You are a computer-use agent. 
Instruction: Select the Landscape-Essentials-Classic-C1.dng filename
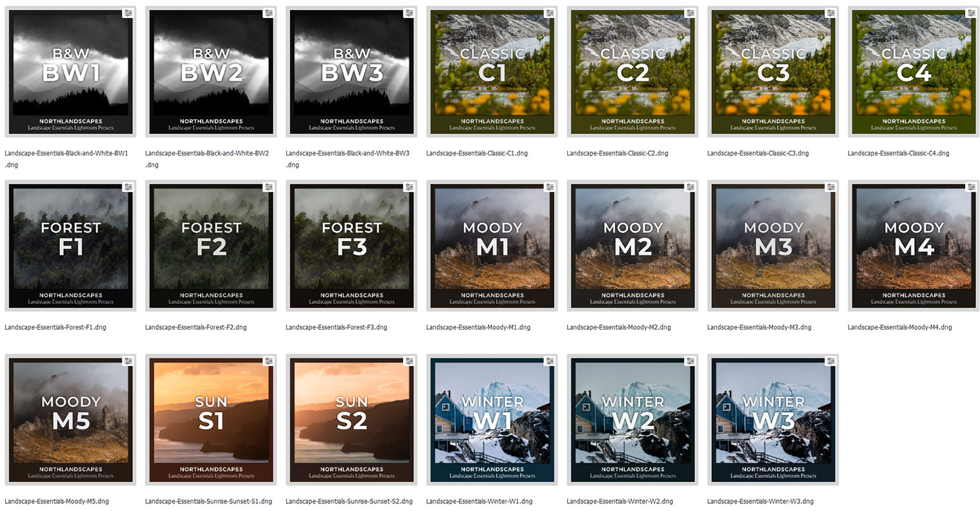click(476, 153)
